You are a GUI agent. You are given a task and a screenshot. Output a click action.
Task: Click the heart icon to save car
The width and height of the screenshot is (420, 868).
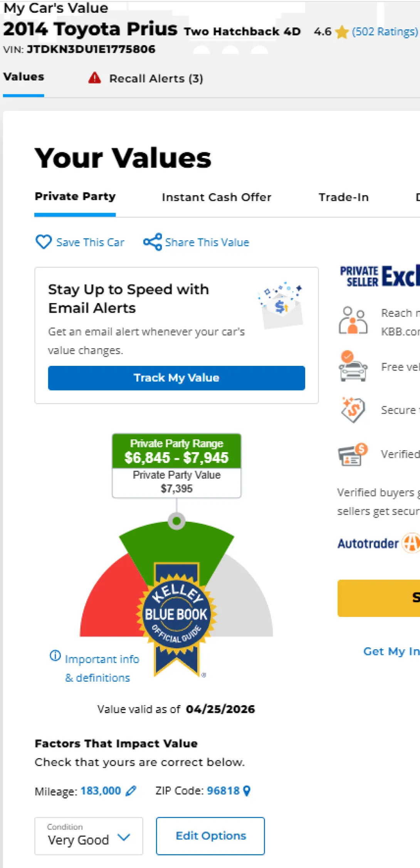43,242
